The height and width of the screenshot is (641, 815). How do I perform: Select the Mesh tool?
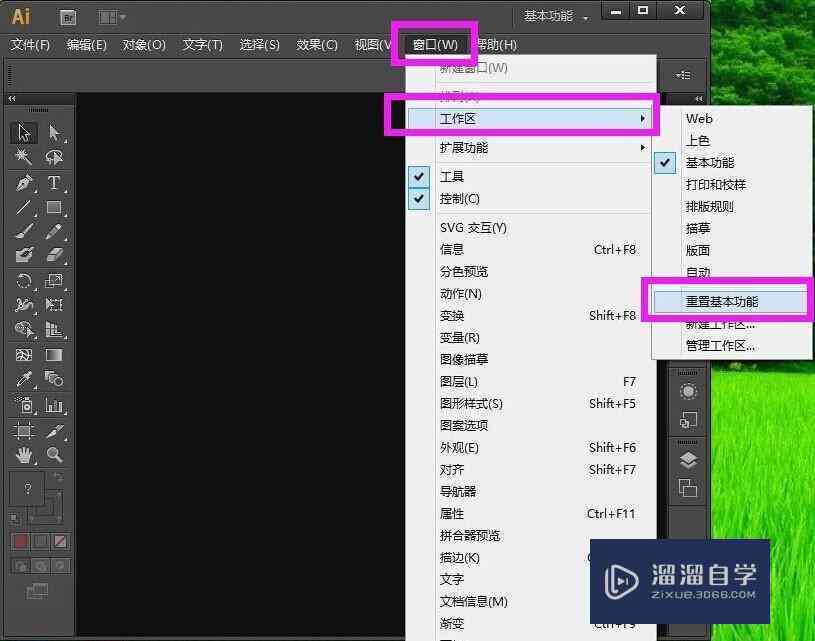pyautogui.click(x=24, y=355)
